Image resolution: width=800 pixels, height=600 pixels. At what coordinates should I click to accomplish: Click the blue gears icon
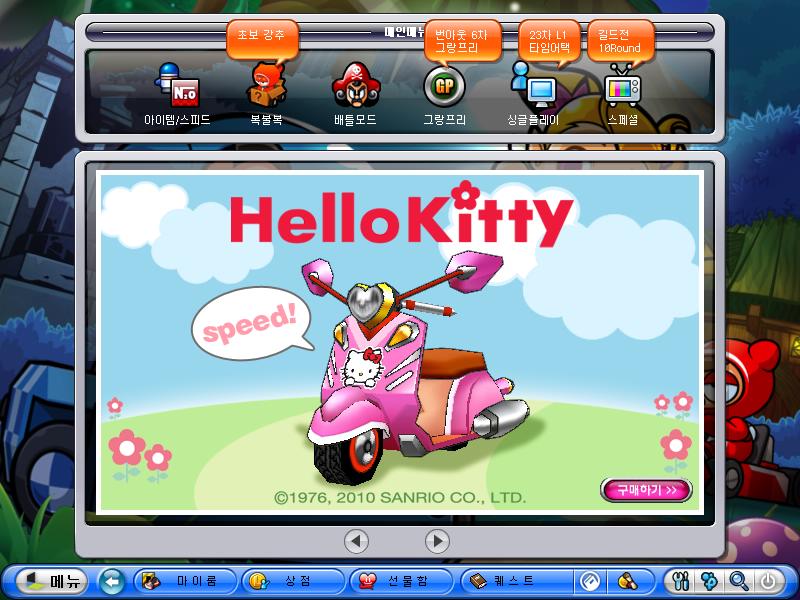(710, 581)
